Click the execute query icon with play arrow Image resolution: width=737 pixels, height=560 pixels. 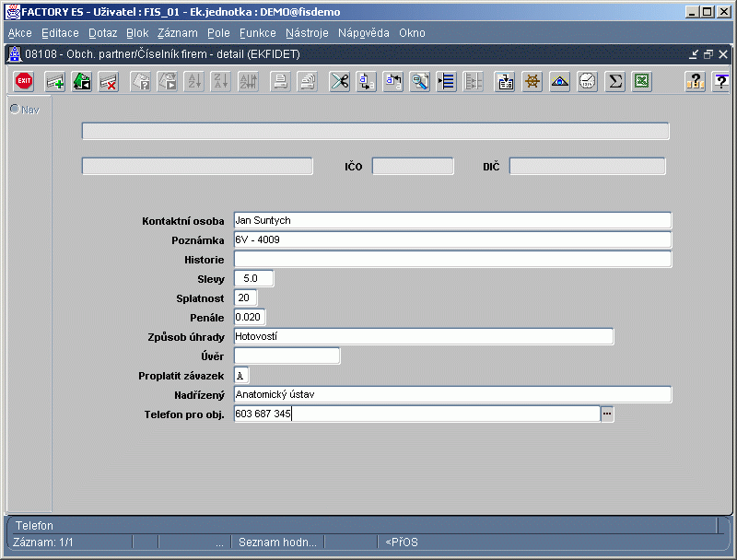(168, 82)
